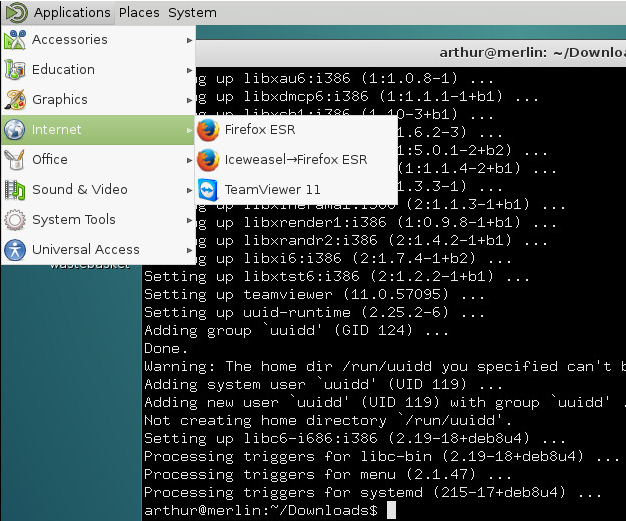Click 'up libxau6:i386' terminal line
The width and height of the screenshot is (626, 521).
click(345, 78)
